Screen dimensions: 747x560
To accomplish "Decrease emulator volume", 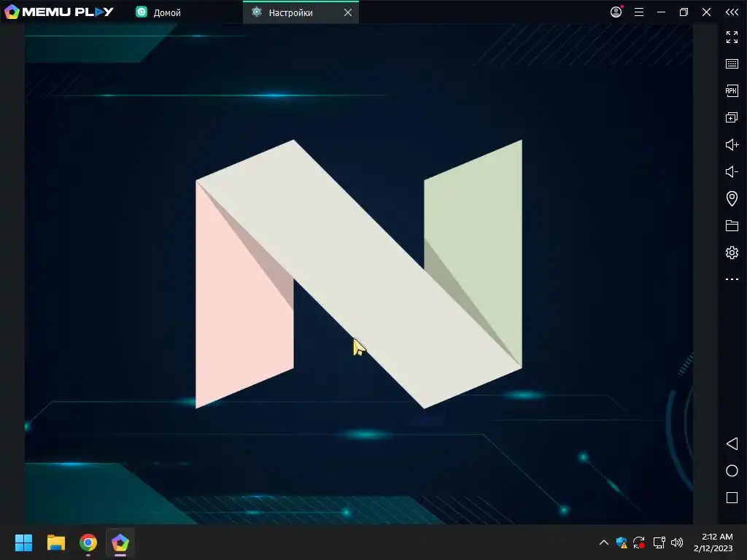I will coord(732,171).
